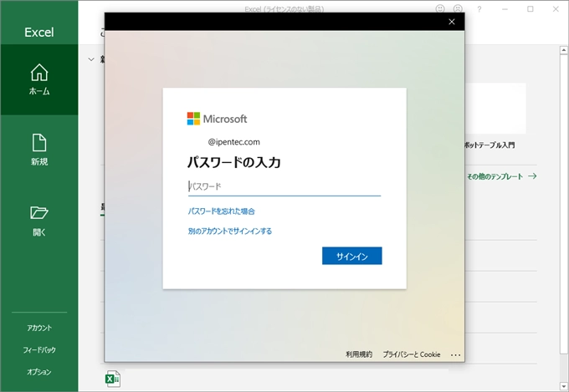569x392 pixels.
Task: Open the Home (ホーム) icon in sidebar
Action: 39,72
